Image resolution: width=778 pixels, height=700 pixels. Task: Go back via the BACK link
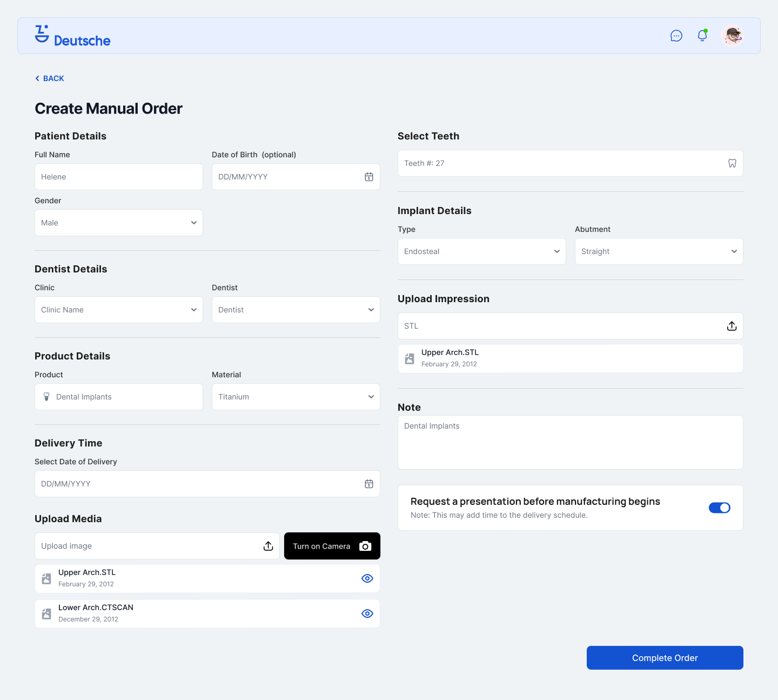pos(49,78)
